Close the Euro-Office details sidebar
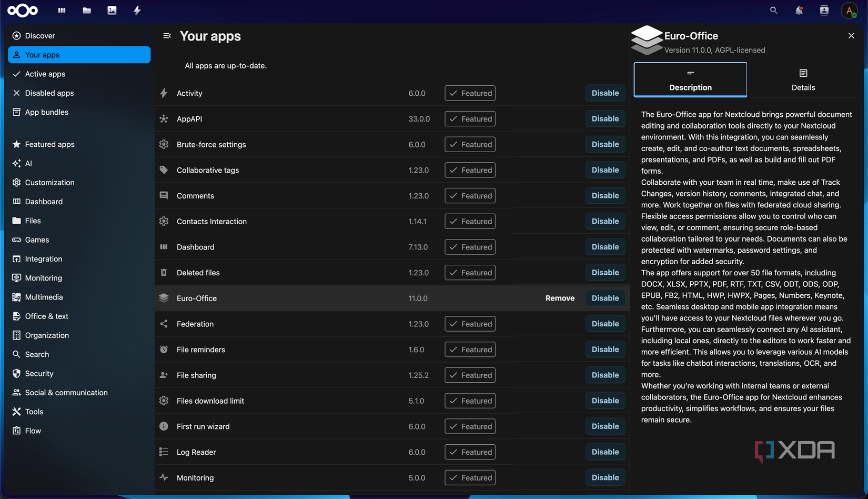This screenshot has height=499, width=868. [851, 36]
